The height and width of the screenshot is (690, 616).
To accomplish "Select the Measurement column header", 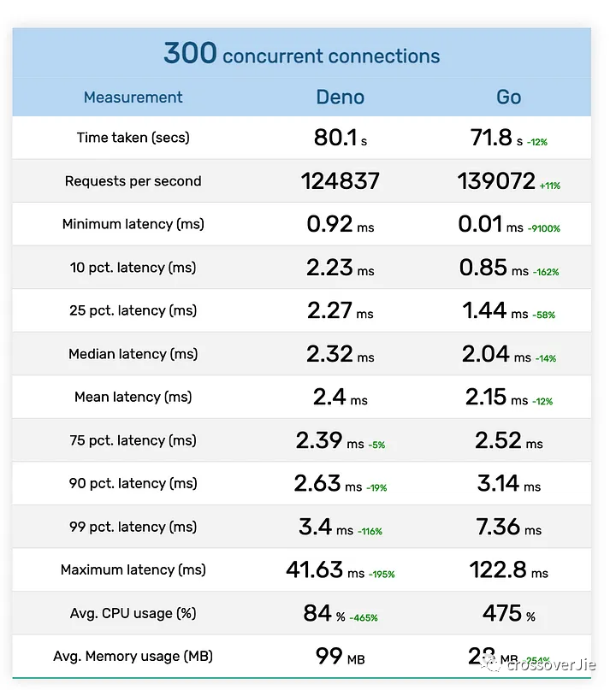I will click(133, 97).
